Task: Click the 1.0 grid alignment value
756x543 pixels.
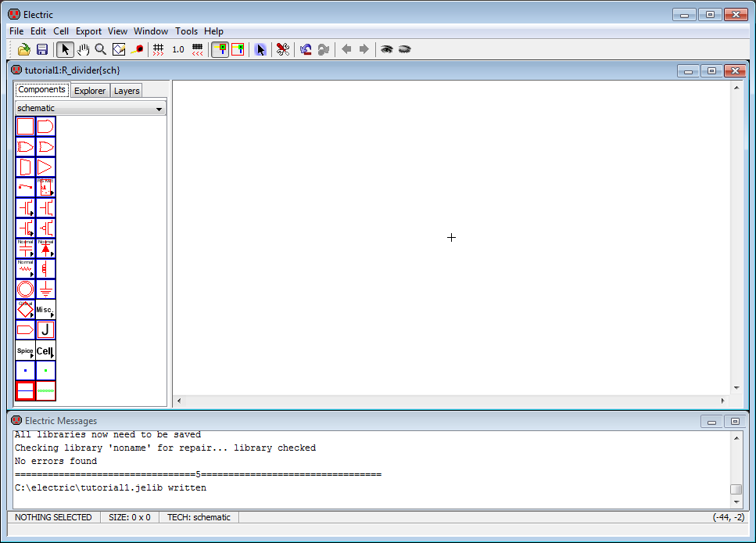Action: click(178, 49)
